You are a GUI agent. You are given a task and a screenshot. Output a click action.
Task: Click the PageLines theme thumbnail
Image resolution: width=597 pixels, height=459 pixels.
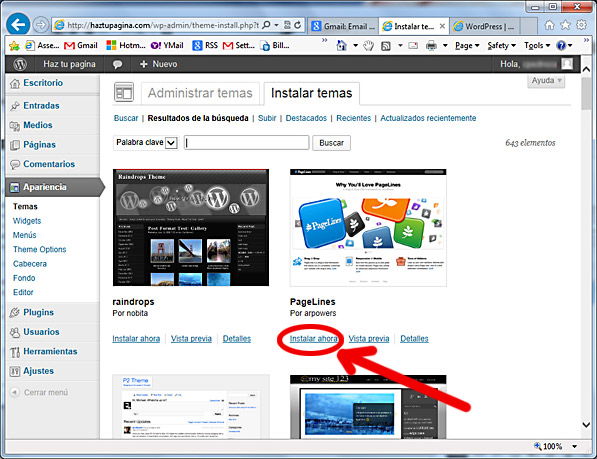click(368, 228)
